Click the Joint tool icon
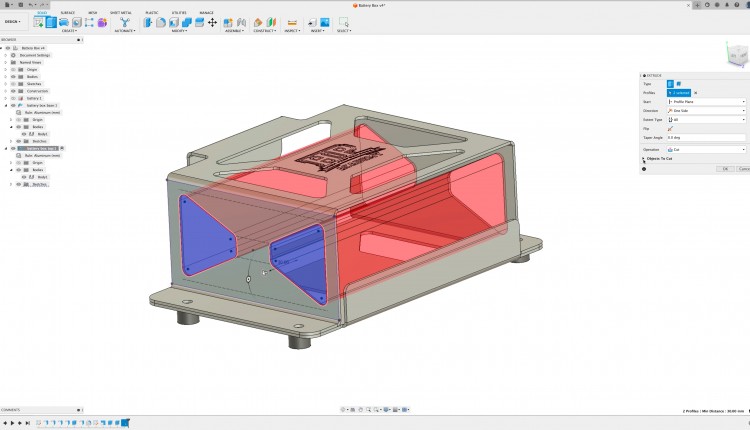The image size is (750, 430). pos(242,22)
